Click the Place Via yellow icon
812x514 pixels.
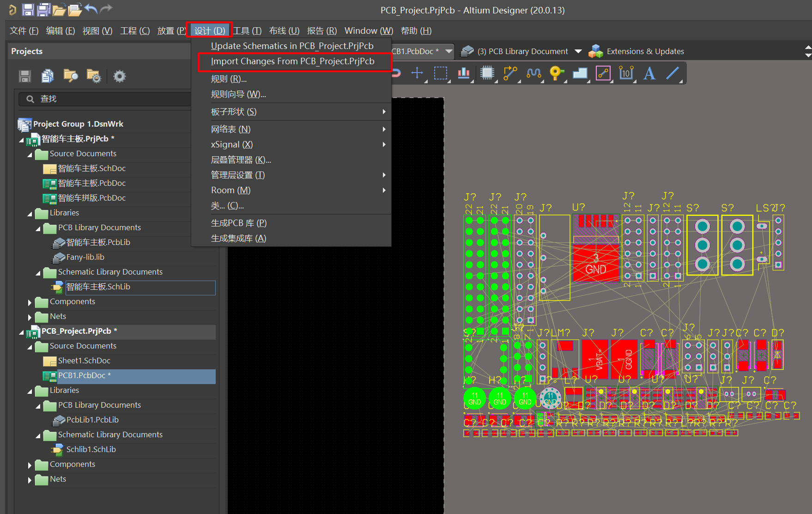click(x=557, y=73)
